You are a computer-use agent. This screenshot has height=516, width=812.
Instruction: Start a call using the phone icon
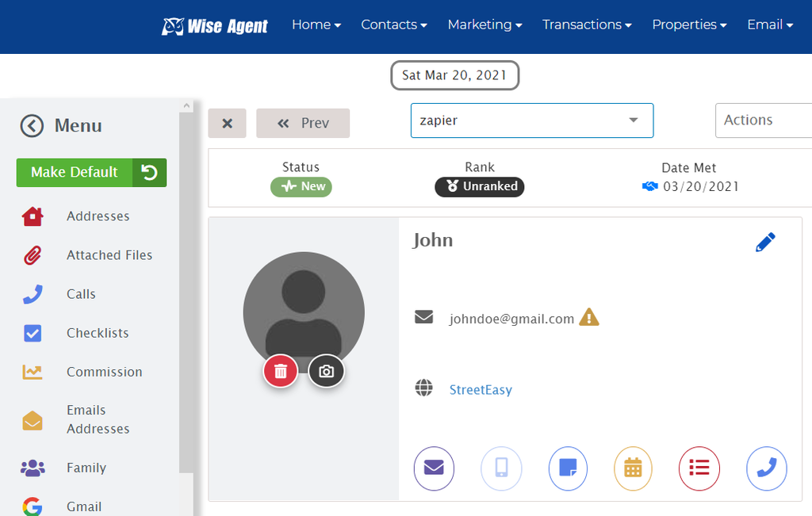pos(766,468)
